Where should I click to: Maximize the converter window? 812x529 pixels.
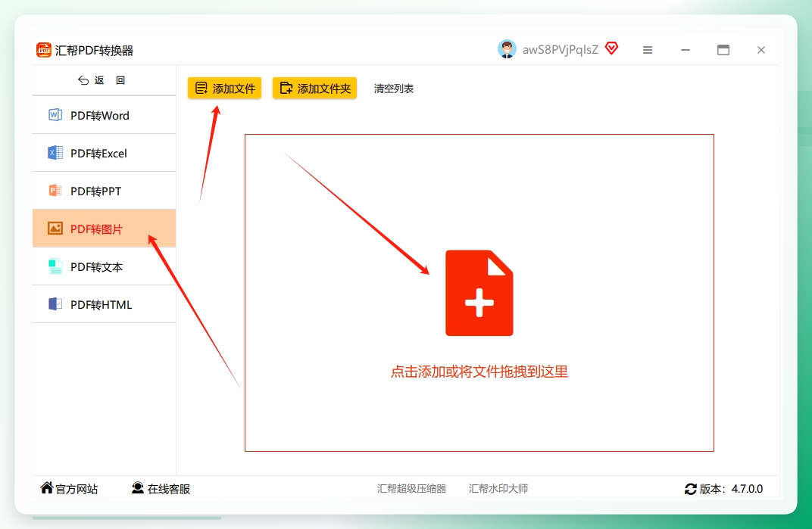[x=723, y=50]
